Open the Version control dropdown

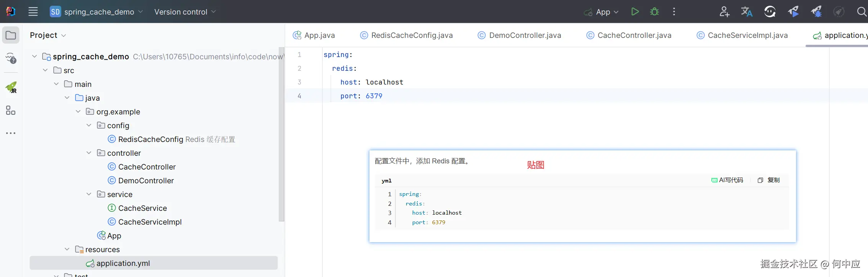pos(185,11)
